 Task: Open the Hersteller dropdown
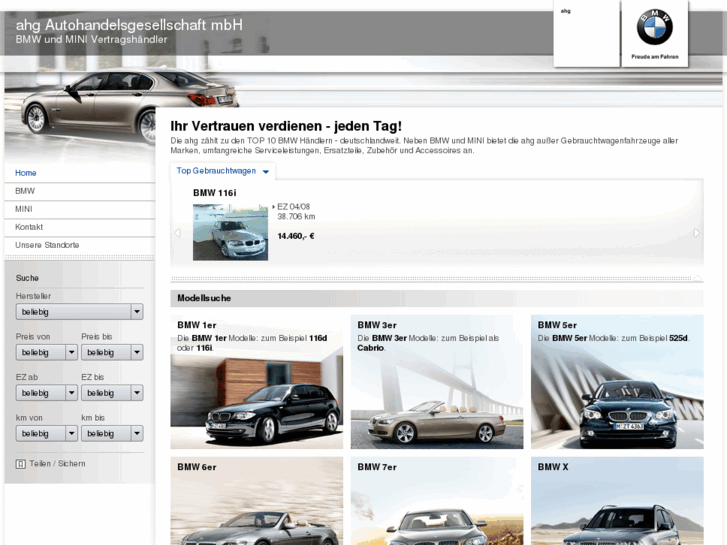coord(79,312)
